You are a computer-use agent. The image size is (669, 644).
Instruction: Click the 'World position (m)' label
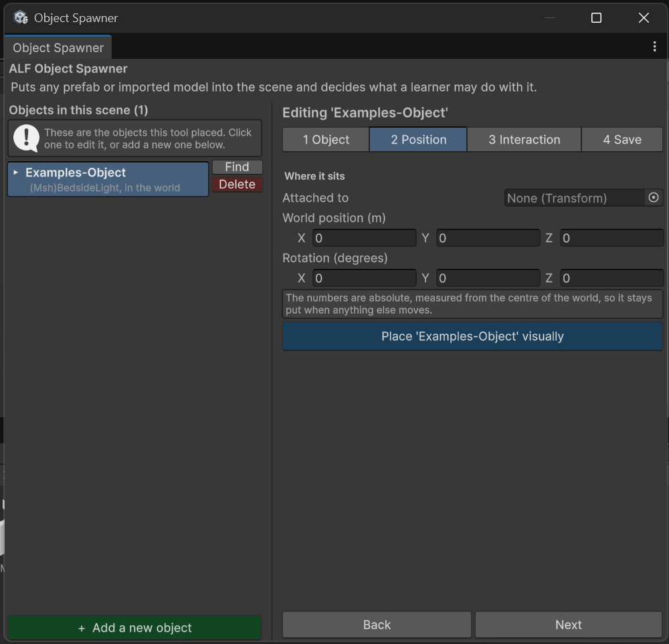click(334, 218)
